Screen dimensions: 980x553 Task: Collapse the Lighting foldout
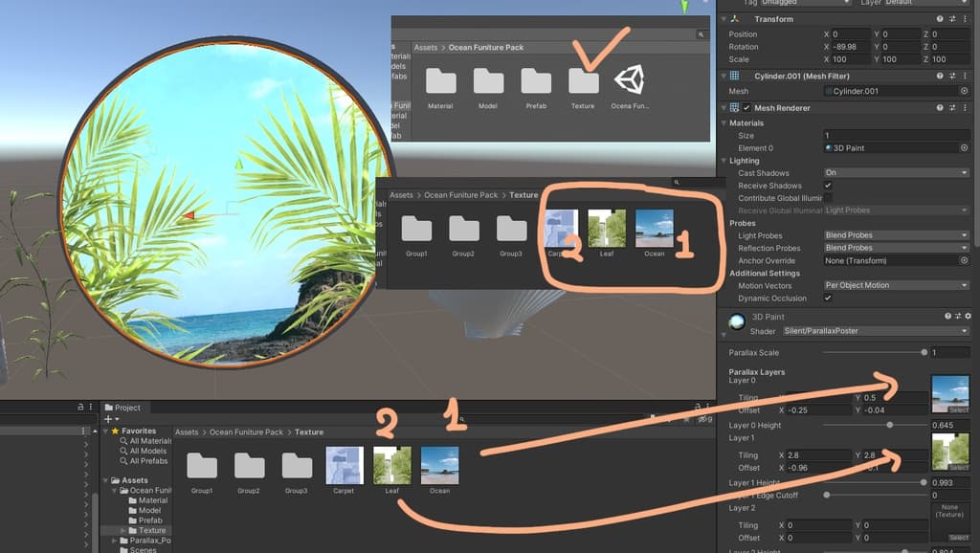[x=724, y=161]
